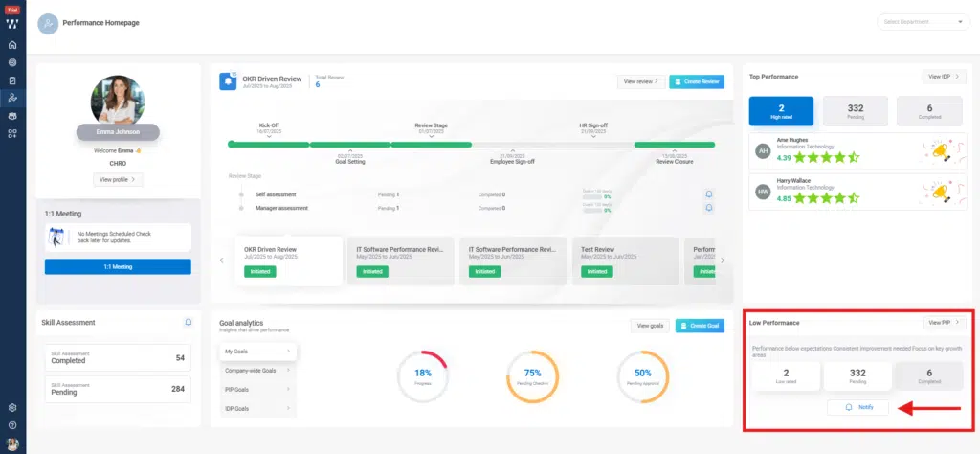980x454 pixels.
Task: Click the View IDP button
Action: pos(944,77)
